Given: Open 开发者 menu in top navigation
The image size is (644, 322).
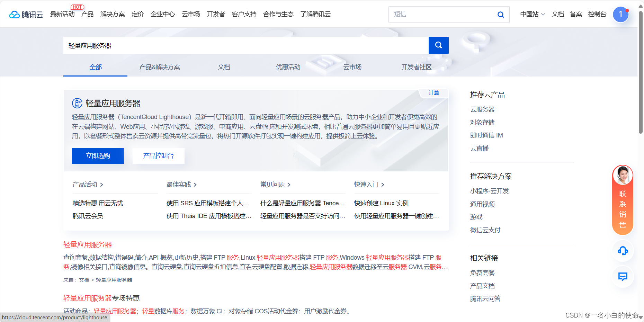Looking at the screenshot, I should coord(216,14).
